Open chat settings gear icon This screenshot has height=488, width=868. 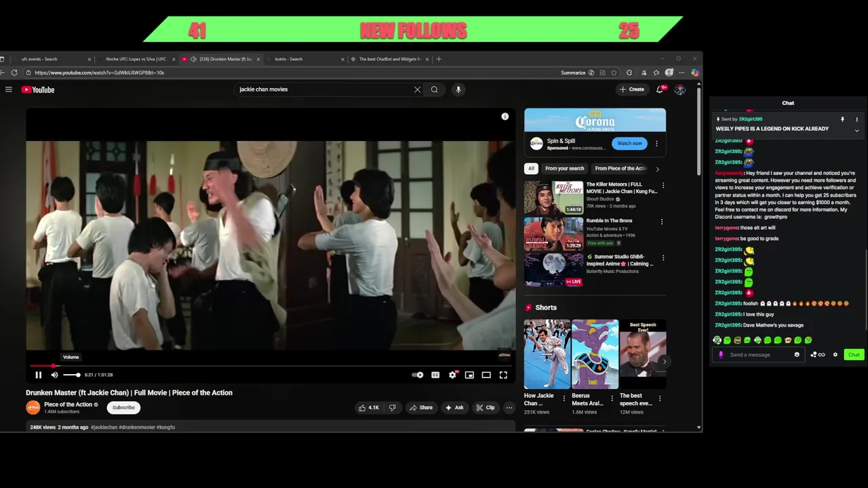(x=835, y=354)
